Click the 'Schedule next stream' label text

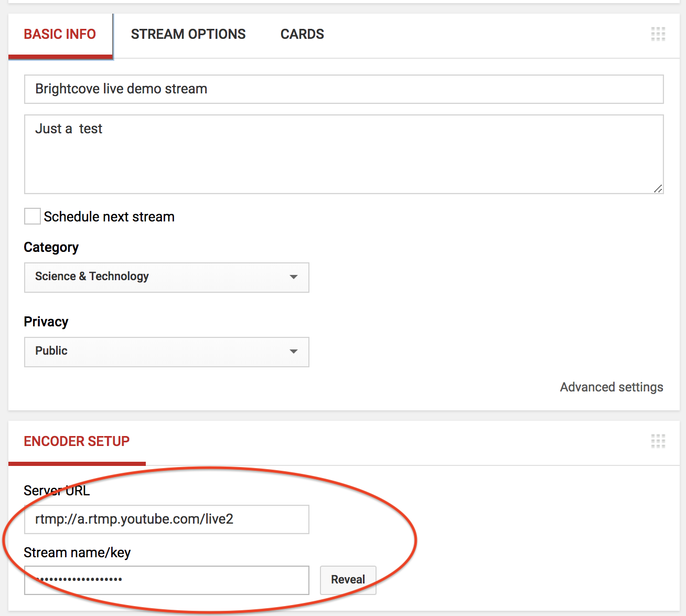tap(109, 217)
